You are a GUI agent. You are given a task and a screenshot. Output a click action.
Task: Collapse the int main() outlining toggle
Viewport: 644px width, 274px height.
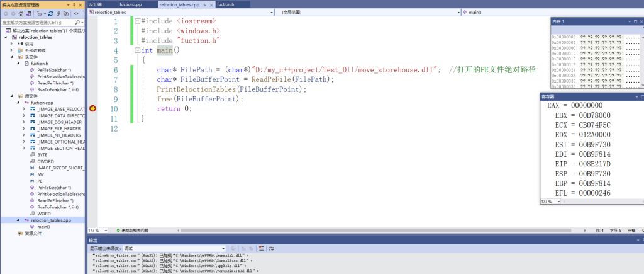pyautogui.click(x=137, y=50)
